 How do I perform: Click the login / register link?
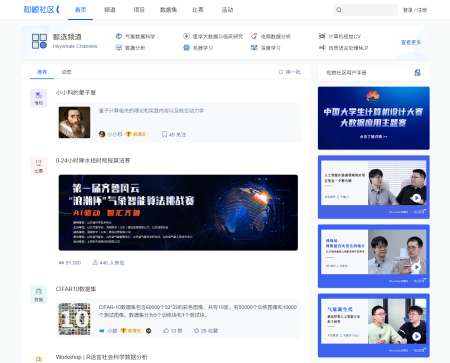(x=415, y=10)
